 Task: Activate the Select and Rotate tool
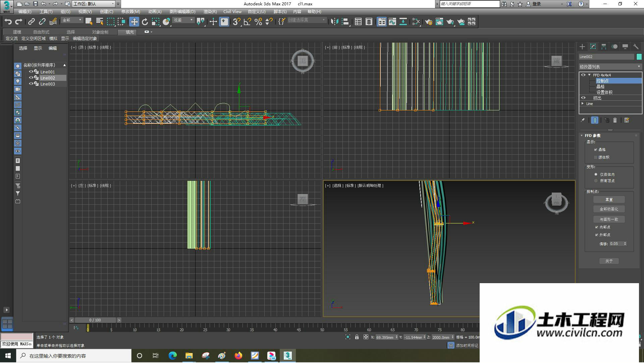145,22
